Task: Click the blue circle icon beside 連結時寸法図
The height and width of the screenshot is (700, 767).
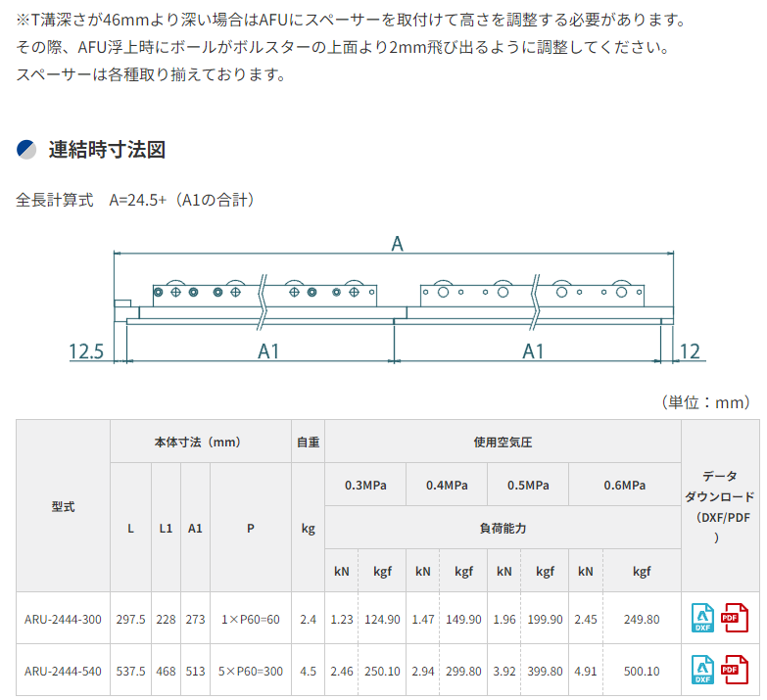Action: (x=26, y=150)
